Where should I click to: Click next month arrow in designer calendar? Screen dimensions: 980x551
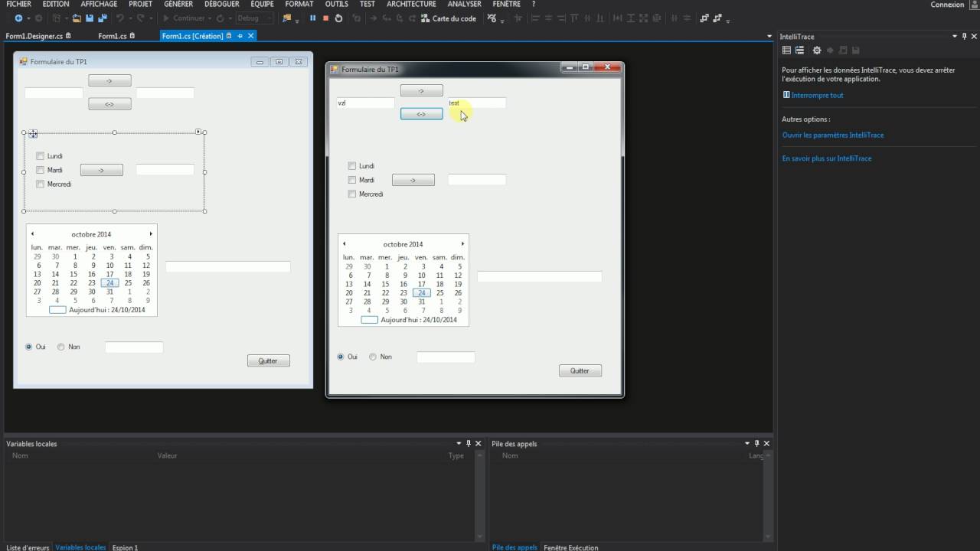[151, 234]
